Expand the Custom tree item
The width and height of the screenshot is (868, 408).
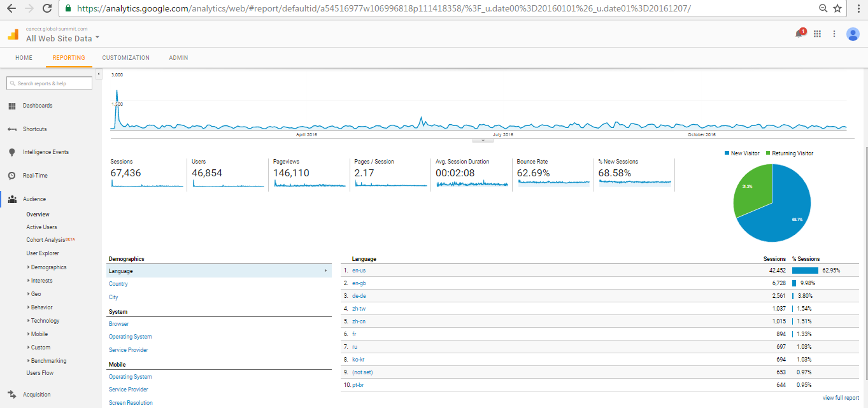tap(28, 348)
